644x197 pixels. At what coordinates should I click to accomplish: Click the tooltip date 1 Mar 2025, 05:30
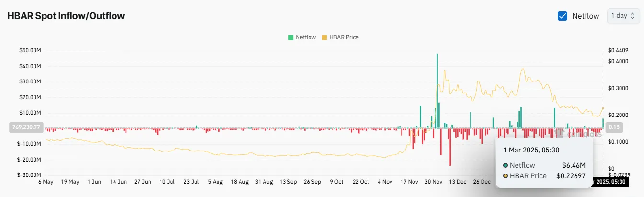[x=531, y=150]
